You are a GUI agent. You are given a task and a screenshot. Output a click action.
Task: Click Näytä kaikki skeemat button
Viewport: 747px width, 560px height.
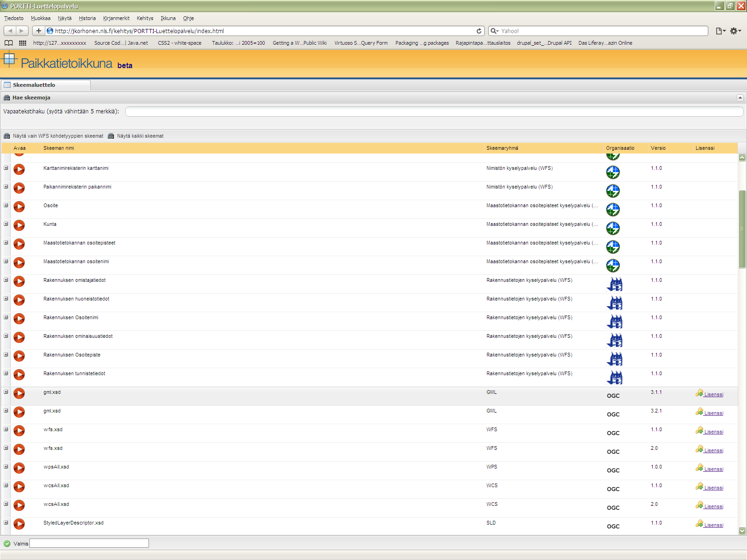(x=136, y=136)
